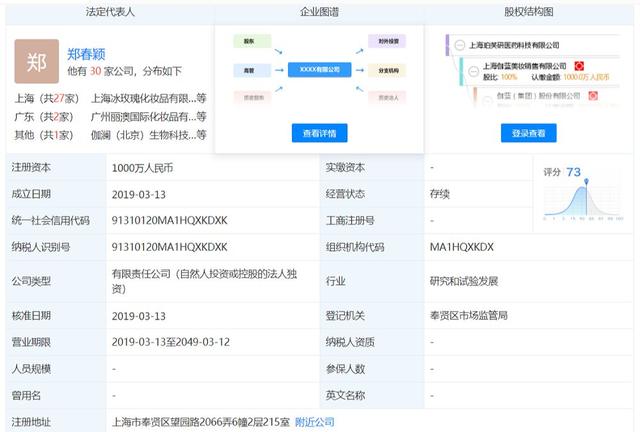Viewport: 640px width, 432px height.
Task: Open legal representative 郑春颖 profile
Action: pos(86,54)
